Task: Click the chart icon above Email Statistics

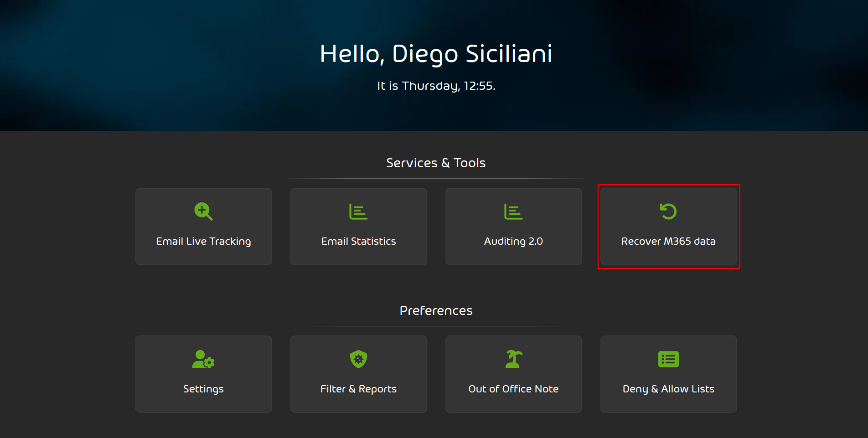Action: click(358, 211)
